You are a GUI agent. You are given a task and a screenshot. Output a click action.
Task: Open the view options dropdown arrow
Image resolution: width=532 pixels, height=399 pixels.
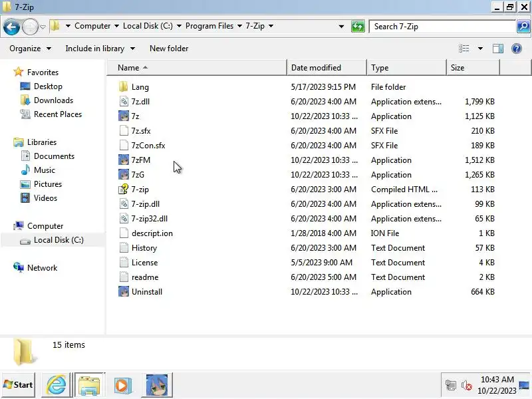click(480, 49)
